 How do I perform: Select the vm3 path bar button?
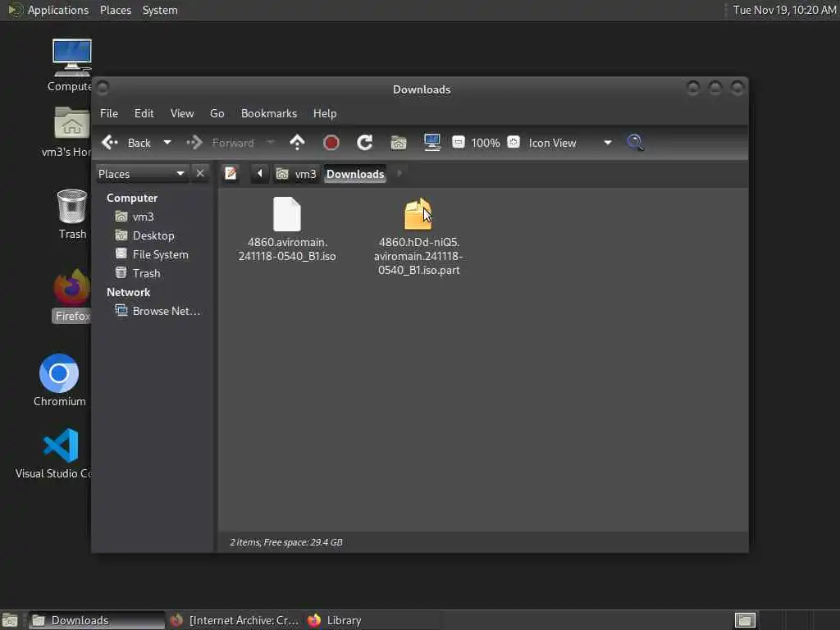[x=296, y=174]
